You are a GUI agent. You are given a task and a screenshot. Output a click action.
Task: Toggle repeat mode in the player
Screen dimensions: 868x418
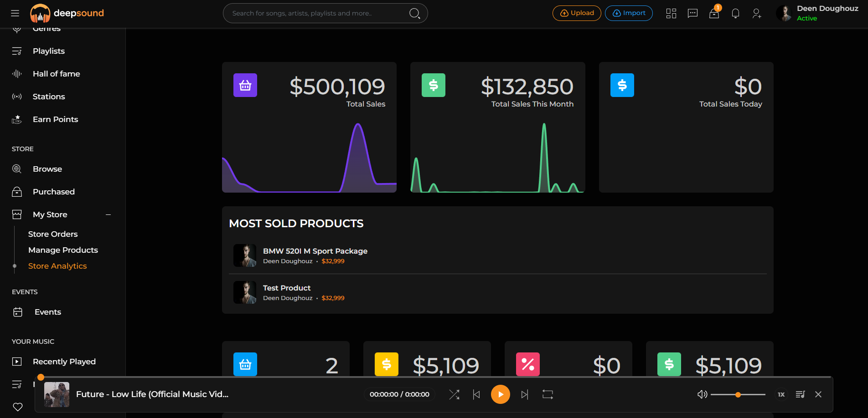[x=548, y=394]
